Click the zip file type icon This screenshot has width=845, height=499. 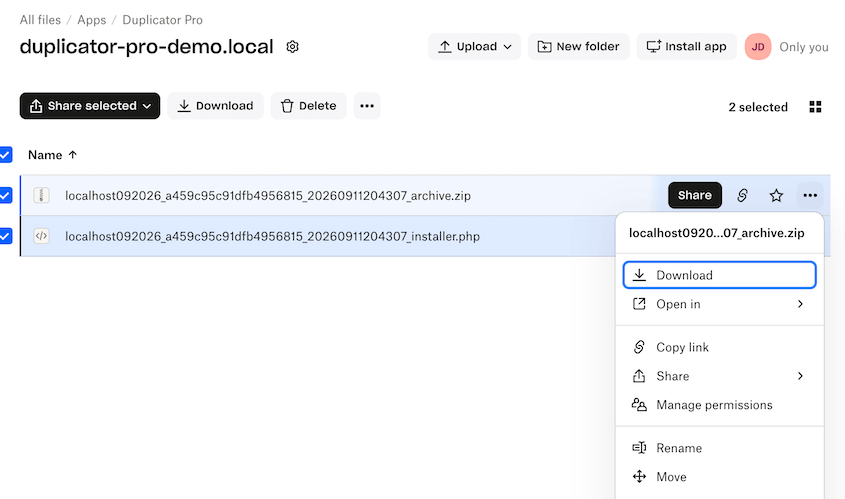coord(41,195)
